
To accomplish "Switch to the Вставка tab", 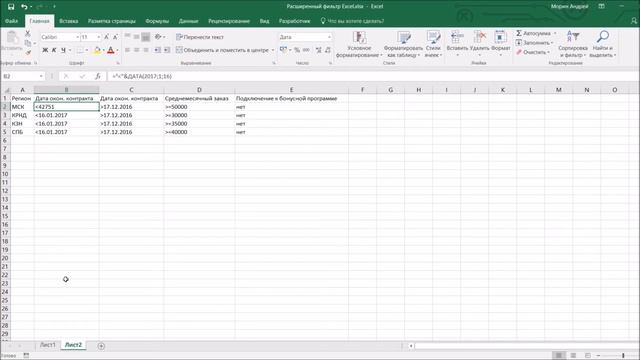I will tap(69, 21).
